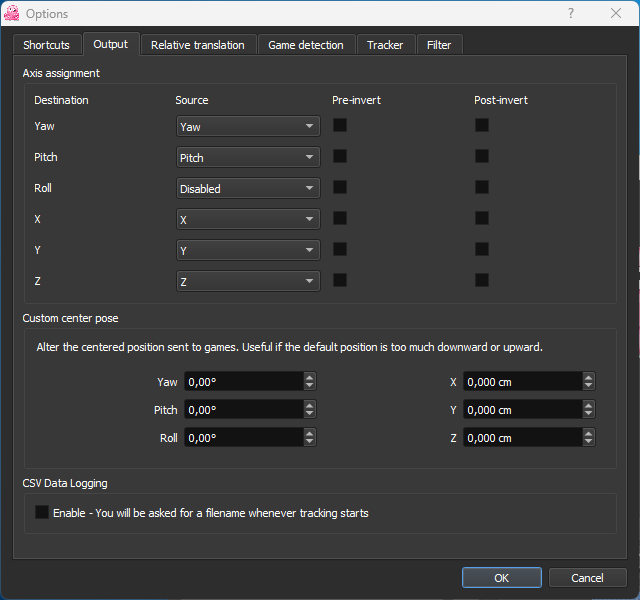Switch to the Shortcuts tab
Viewport: 640px width, 600px height.
point(46,45)
